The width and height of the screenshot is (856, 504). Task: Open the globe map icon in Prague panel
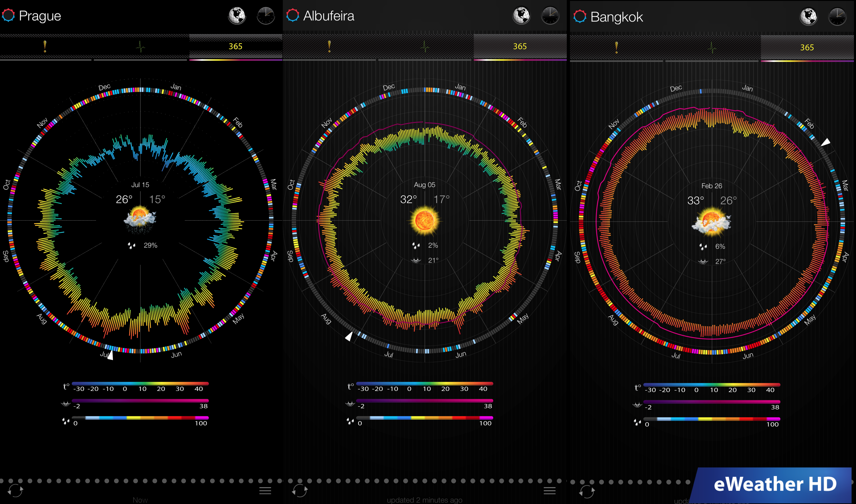(x=237, y=16)
